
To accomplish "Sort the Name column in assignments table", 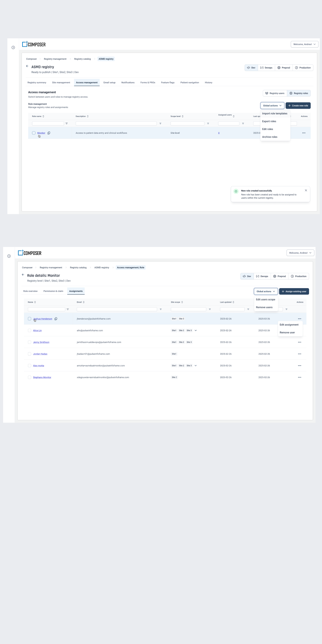I will (x=35, y=302).
